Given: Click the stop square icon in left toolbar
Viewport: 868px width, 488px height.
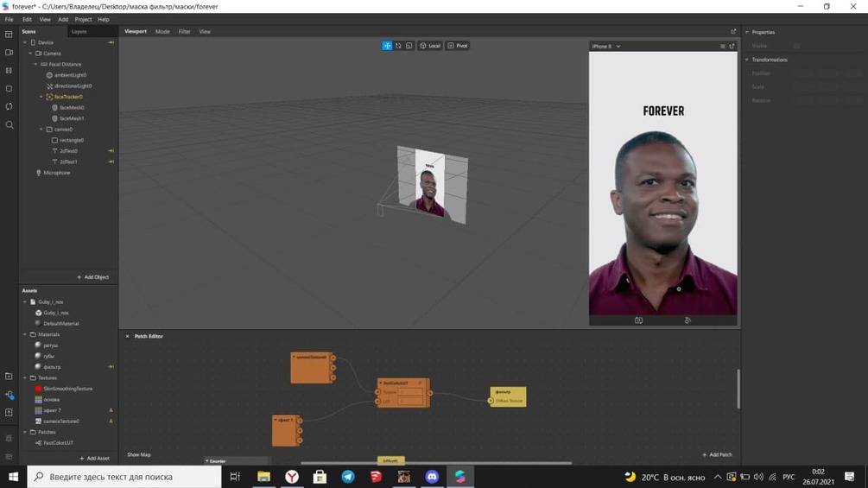Looking at the screenshot, I should [x=9, y=88].
